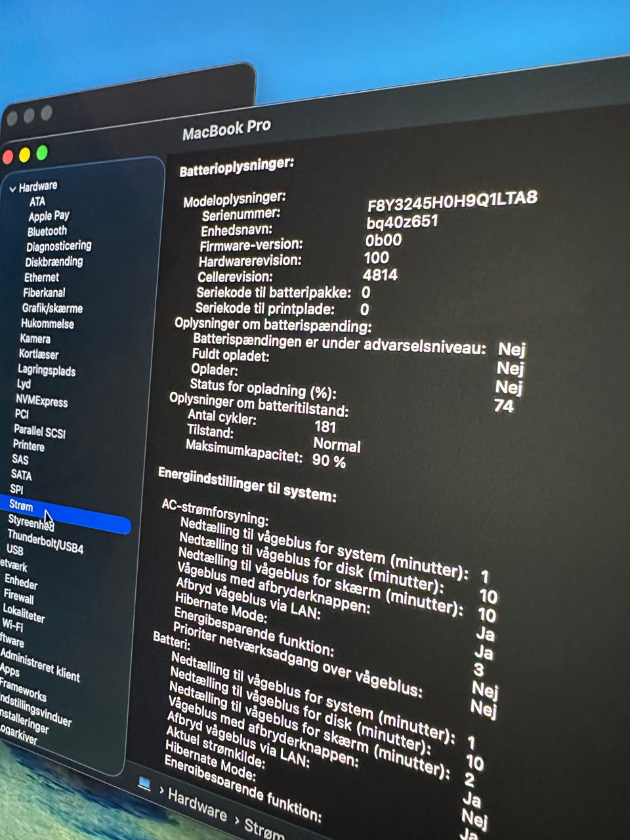
Task: Show the Hukommelse information
Action: coord(47,324)
